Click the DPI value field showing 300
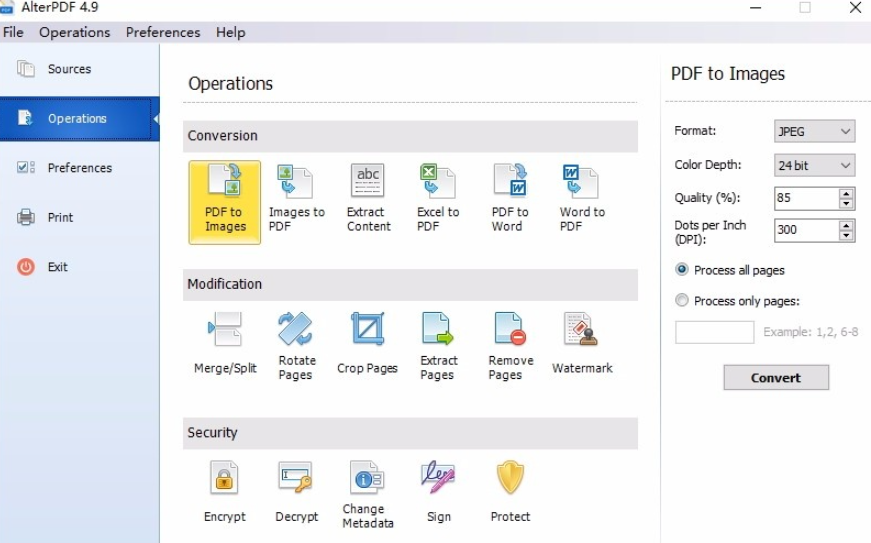This screenshot has width=871, height=543. [x=807, y=230]
